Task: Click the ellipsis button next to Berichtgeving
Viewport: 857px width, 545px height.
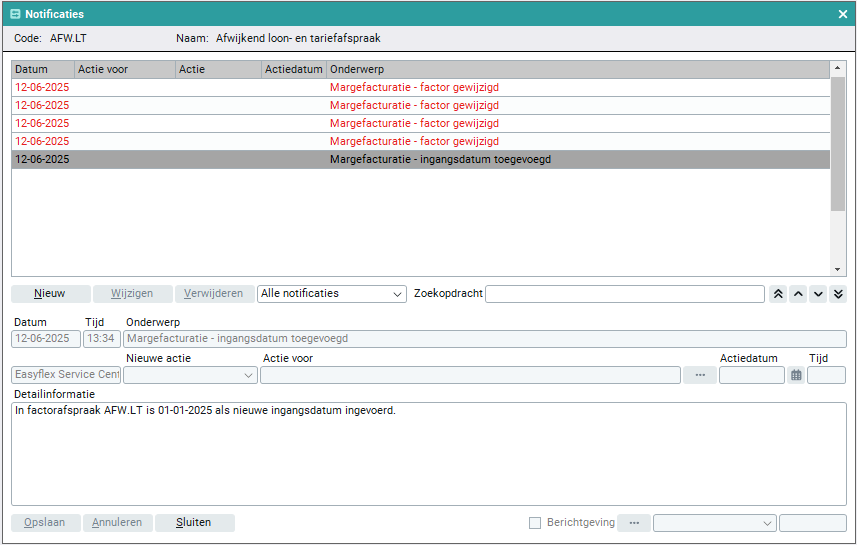Action: point(634,523)
